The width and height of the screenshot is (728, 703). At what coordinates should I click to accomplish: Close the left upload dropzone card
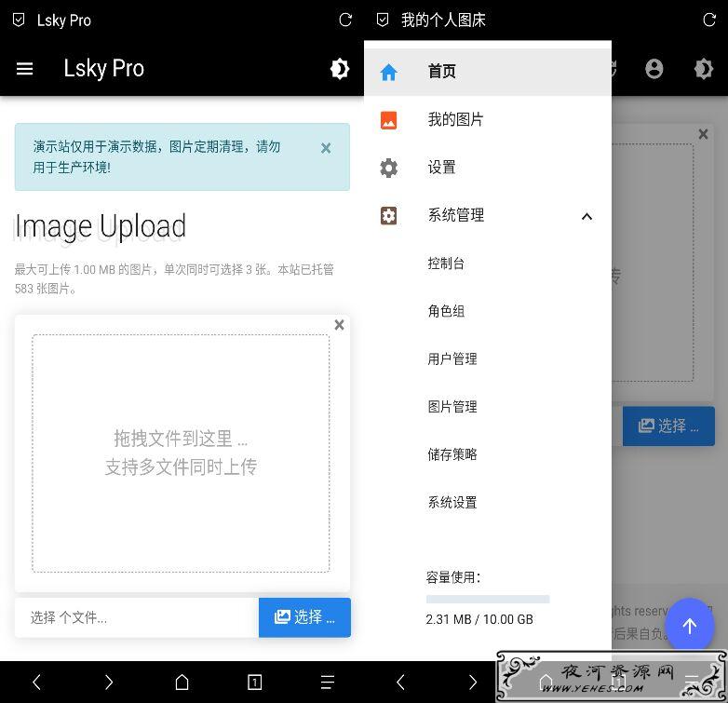tap(340, 325)
